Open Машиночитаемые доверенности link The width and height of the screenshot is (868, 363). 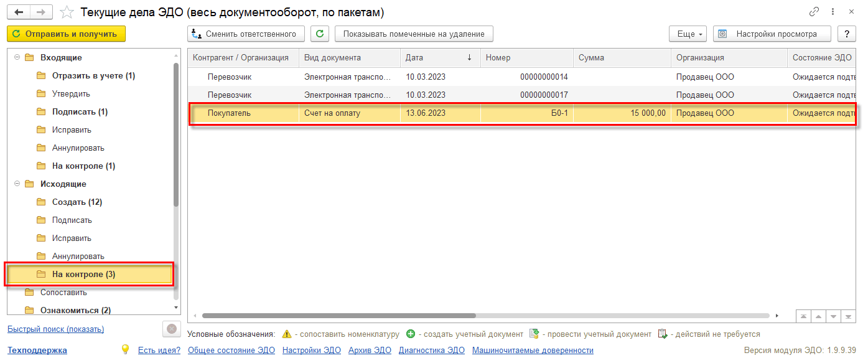pyautogui.click(x=533, y=351)
